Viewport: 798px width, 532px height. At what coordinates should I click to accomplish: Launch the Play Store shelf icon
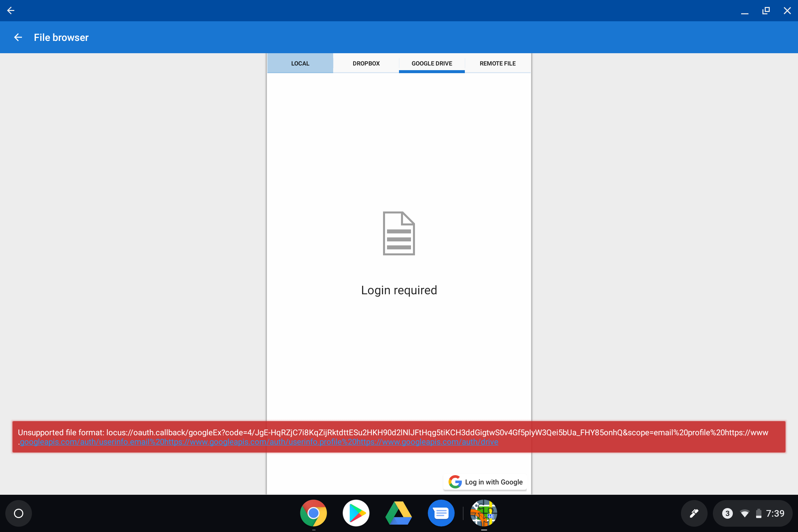click(x=356, y=513)
